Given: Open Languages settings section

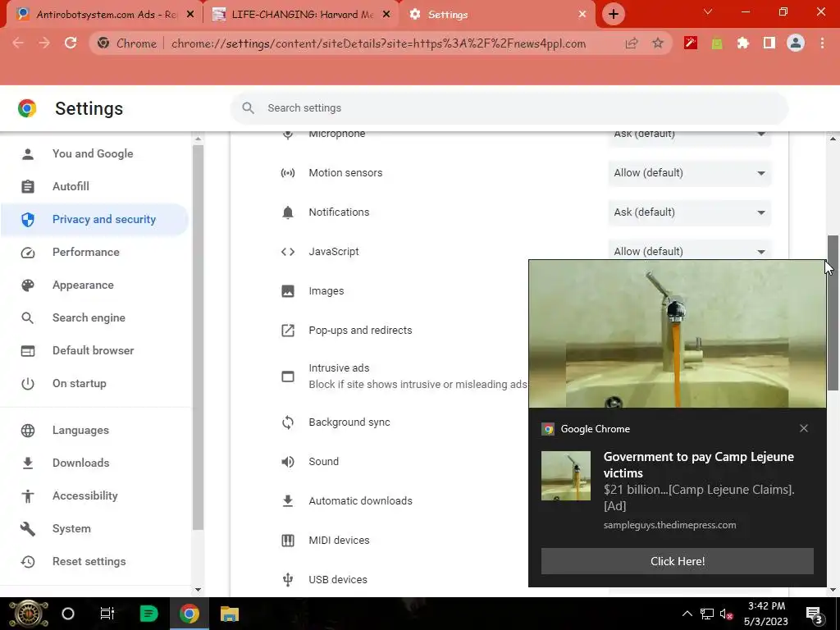Looking at the screenshot, I should click(95, 430).
